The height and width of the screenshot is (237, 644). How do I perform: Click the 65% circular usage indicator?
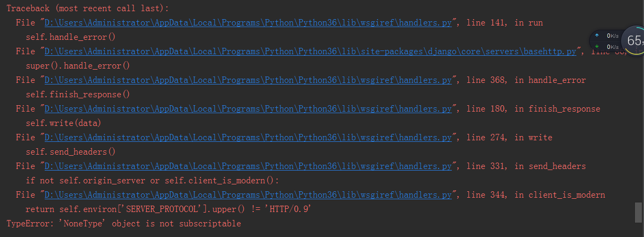(633, 41)
